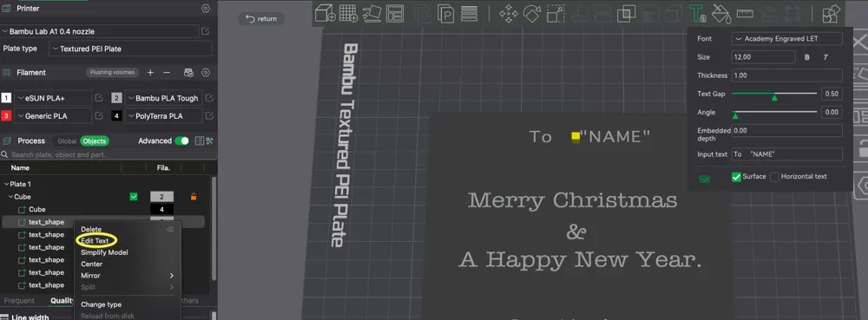The image size is (868, 320).
Task: Collapse the Cube object tree node
Action: (10, 197)
